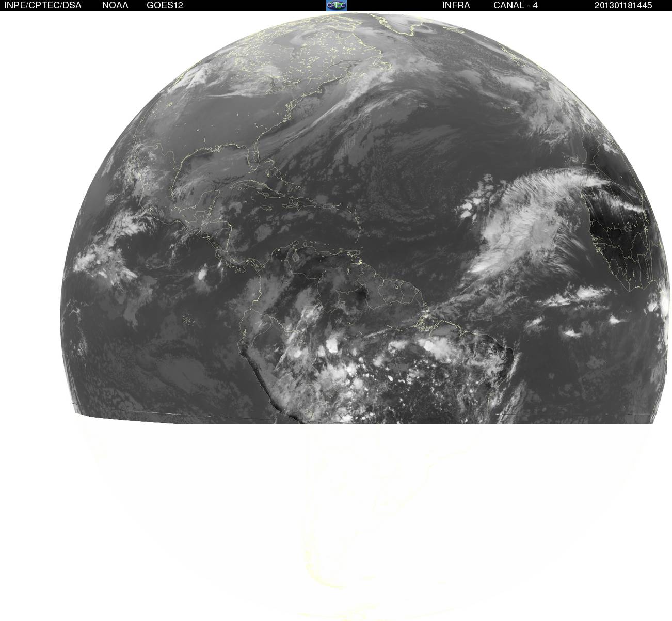
Task: Click the INFRA label in header
Action: tap(456, 5)
